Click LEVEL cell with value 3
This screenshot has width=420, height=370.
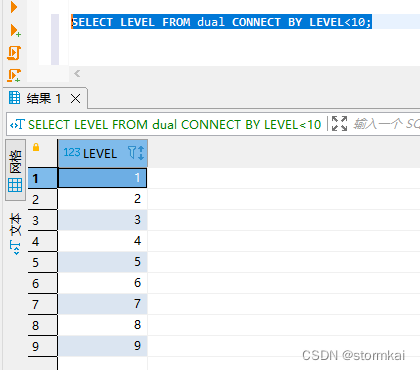point(102,220)
